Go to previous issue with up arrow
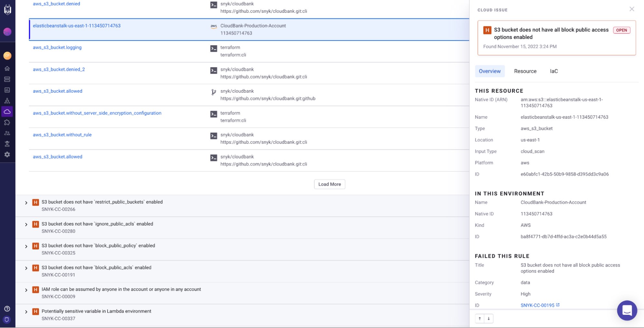Screen dimensions: 644x328 [480, 319]
